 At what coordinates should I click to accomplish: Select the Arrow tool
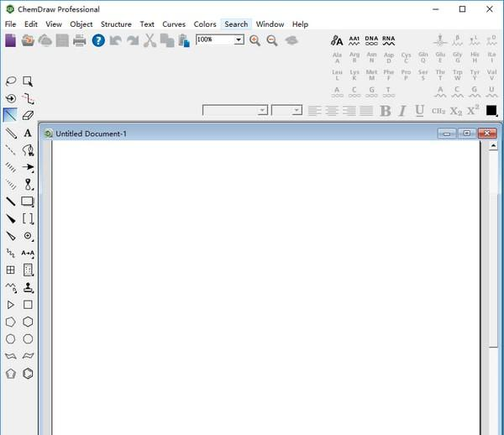click(28, 167)
